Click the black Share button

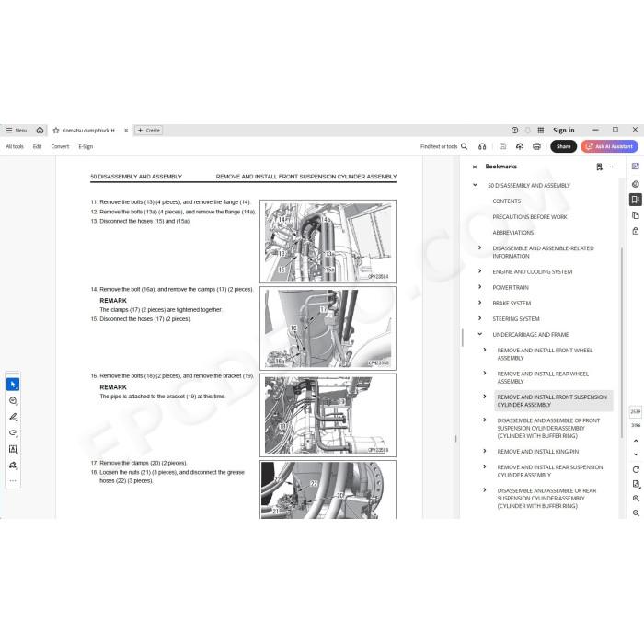(x=563, y=146)
